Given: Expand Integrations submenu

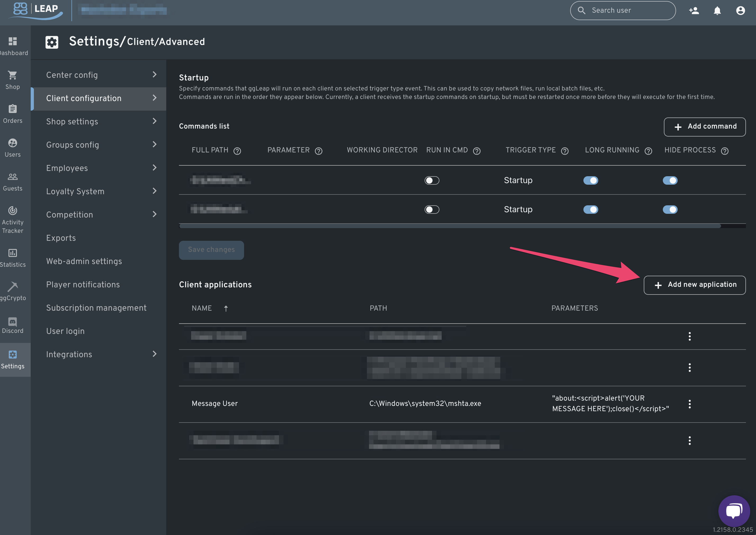Looking at the screenshot, I should pyautogui.click(x=154, y=354).
